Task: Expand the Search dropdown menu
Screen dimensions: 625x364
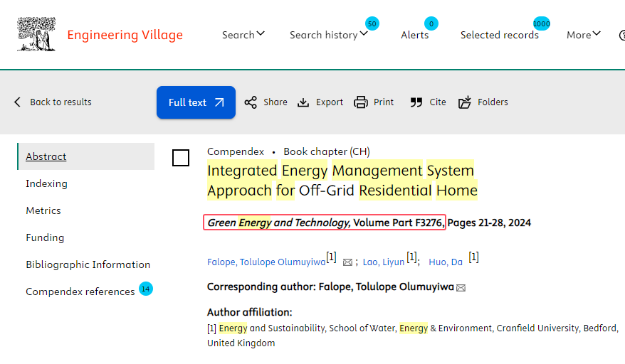Action: point(243,35)
